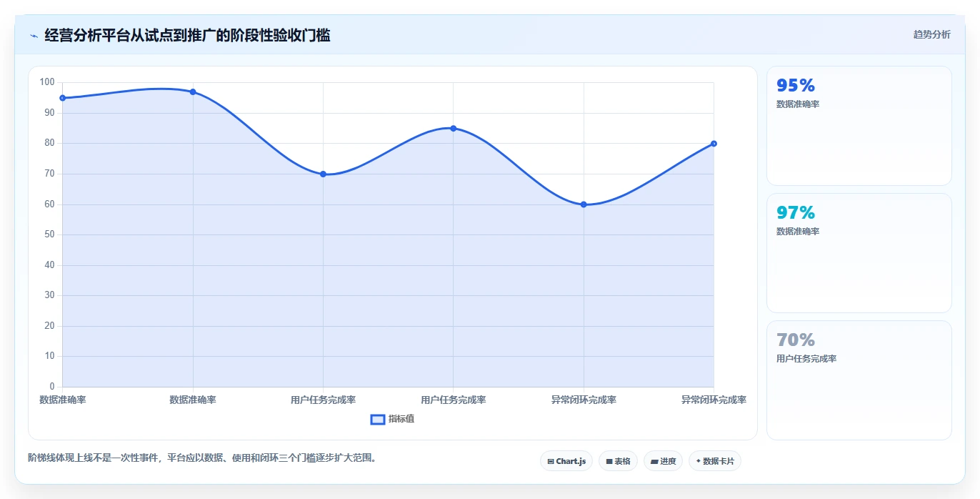Toggle the 指标值 legend item
980x499 pixels.
392,419
